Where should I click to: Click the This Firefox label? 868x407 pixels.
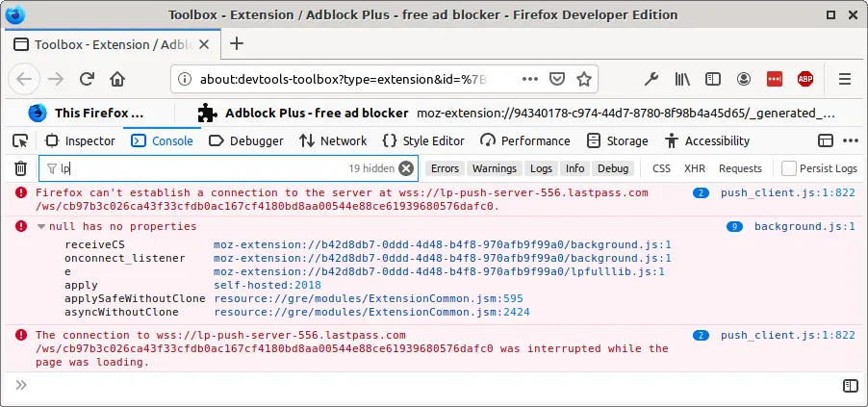coord(98,114)
